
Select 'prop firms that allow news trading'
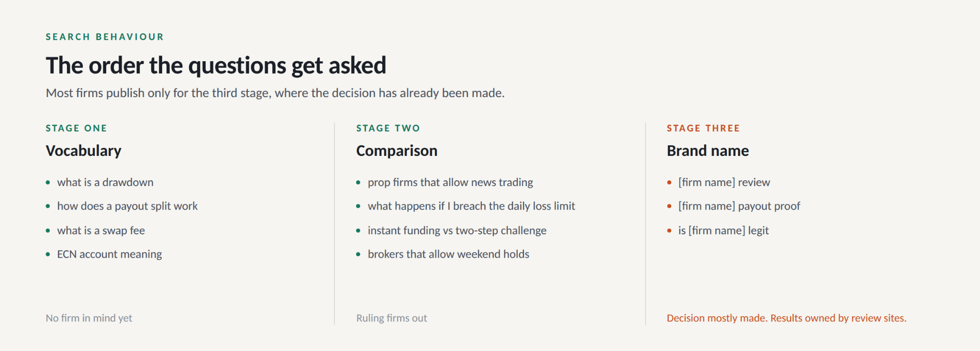(x=450, y=182)
